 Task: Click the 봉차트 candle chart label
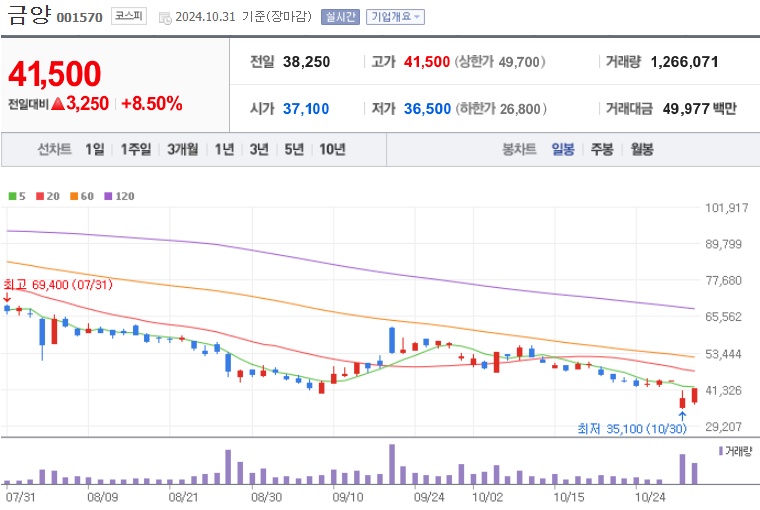(x=519, y=149)
